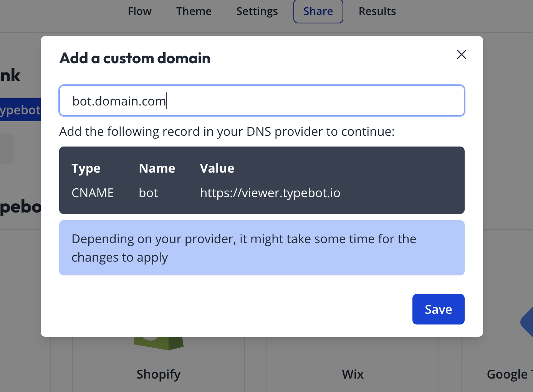
Task: Click the X icon in the dialog corner
Action: [x=461, y=54]
